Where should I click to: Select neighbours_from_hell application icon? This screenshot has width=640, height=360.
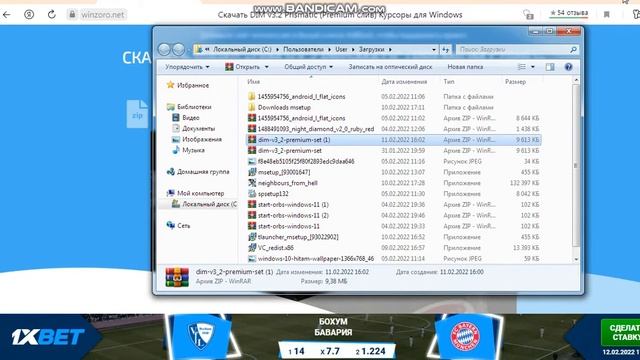(252, 183)
